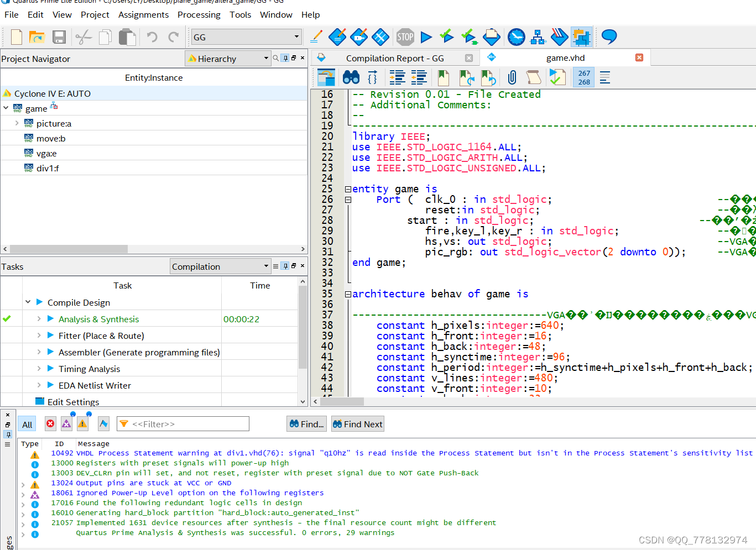
Task: Click the hierarchy horizontal scrollbar
Action: pos(69,249)
